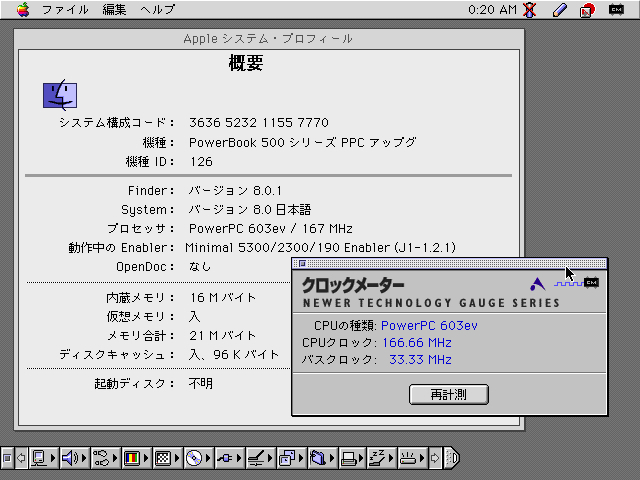The image size is (640, 480).
Task: Click the 再計測 button in Clock Meter
Action: [x=449, y=394]
